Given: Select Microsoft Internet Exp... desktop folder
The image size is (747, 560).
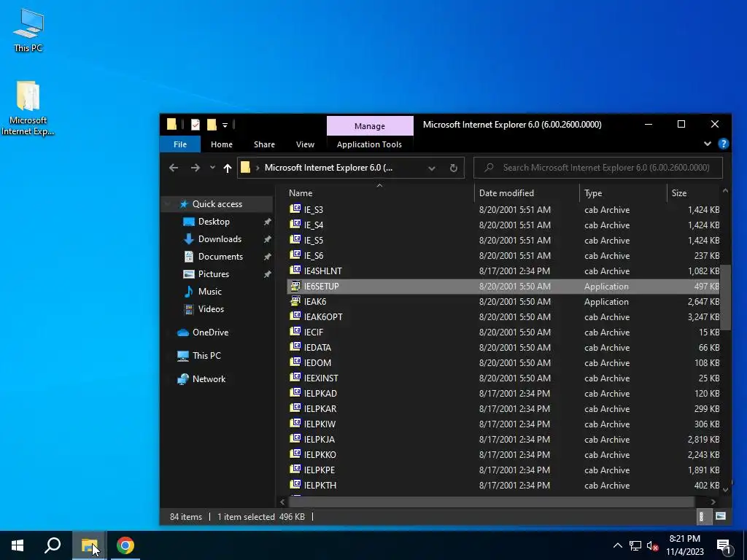Looking at the screenshot, I should point(28,108).
